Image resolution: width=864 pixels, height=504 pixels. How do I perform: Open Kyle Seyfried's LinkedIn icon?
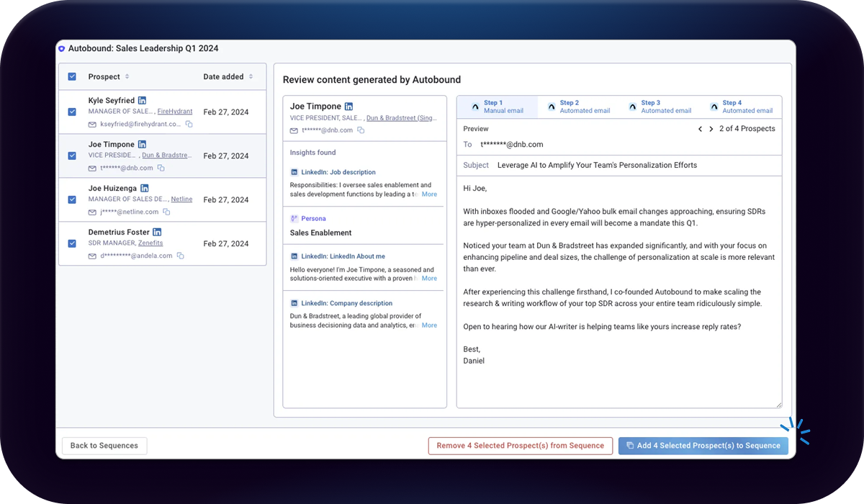[x=142, y=101]
